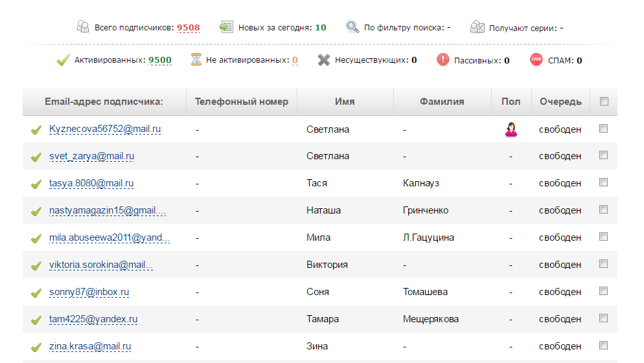The height and width of the screenshot is (363, 644).
Task: Check the box for Kyznecova56752@mail.ru row
Action: 603,129
